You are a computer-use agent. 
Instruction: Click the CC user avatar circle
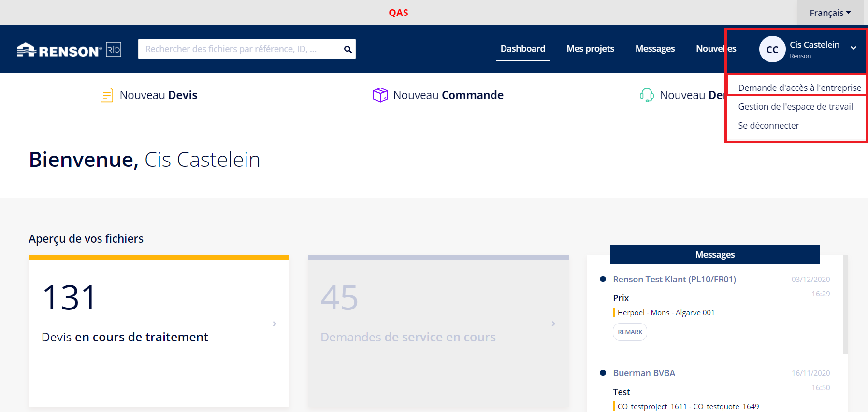772,49
